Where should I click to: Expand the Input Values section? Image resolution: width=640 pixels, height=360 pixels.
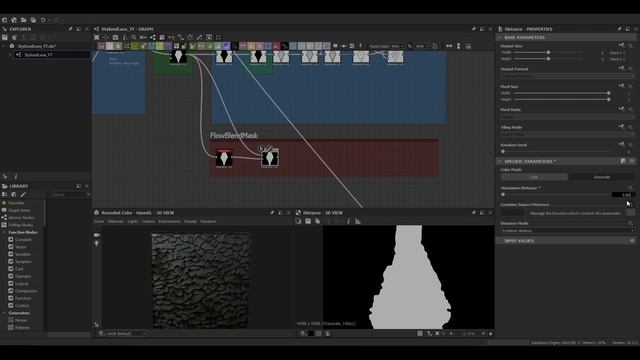point(499,241)
